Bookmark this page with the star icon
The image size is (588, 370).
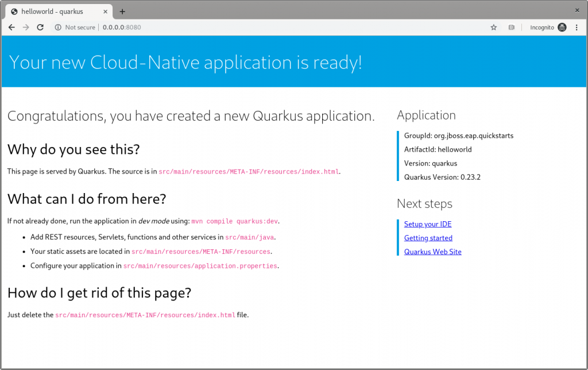(493, 27)
